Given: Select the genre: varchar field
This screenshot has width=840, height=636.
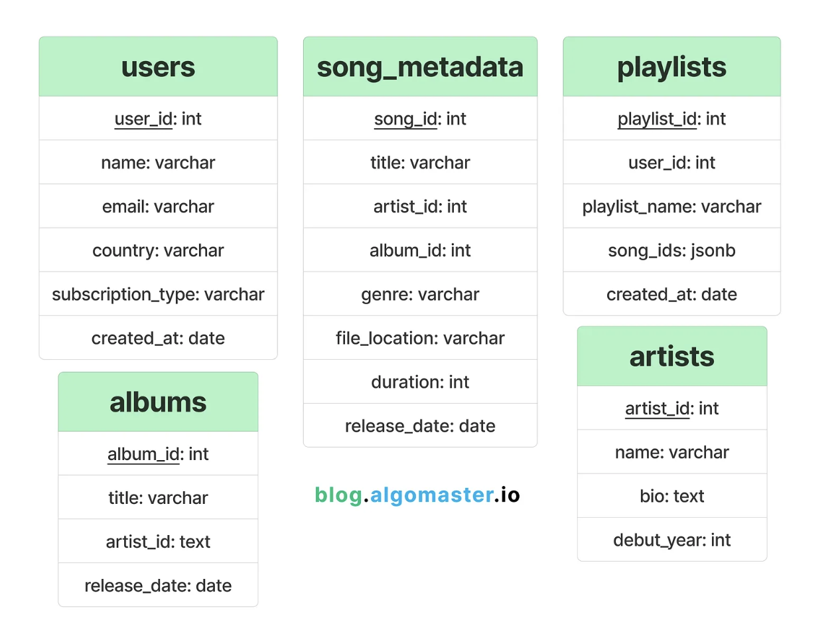Looking at the screenshot, I should click(x=420, y=294).
